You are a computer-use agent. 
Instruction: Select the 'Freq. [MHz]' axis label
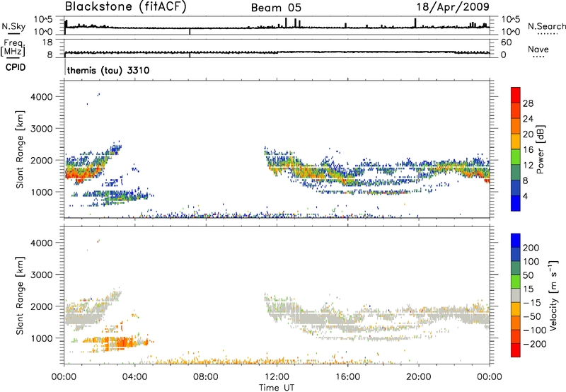(13, 48)
